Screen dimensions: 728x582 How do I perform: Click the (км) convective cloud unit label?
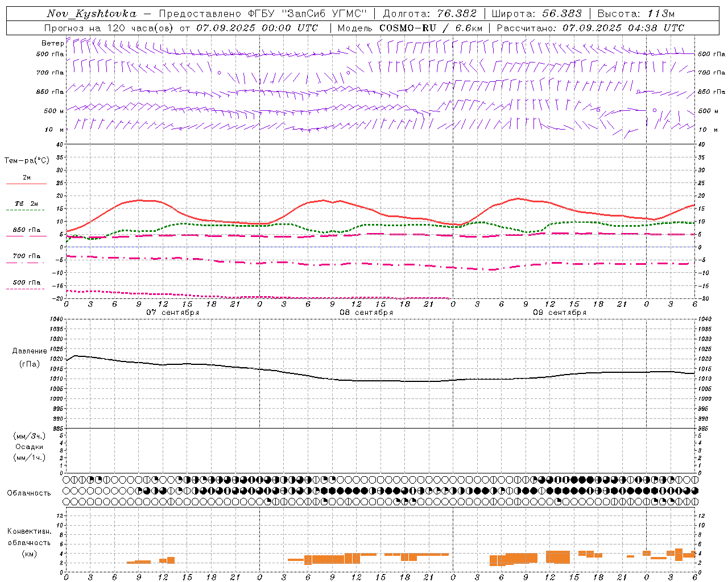tap(30, 554)
